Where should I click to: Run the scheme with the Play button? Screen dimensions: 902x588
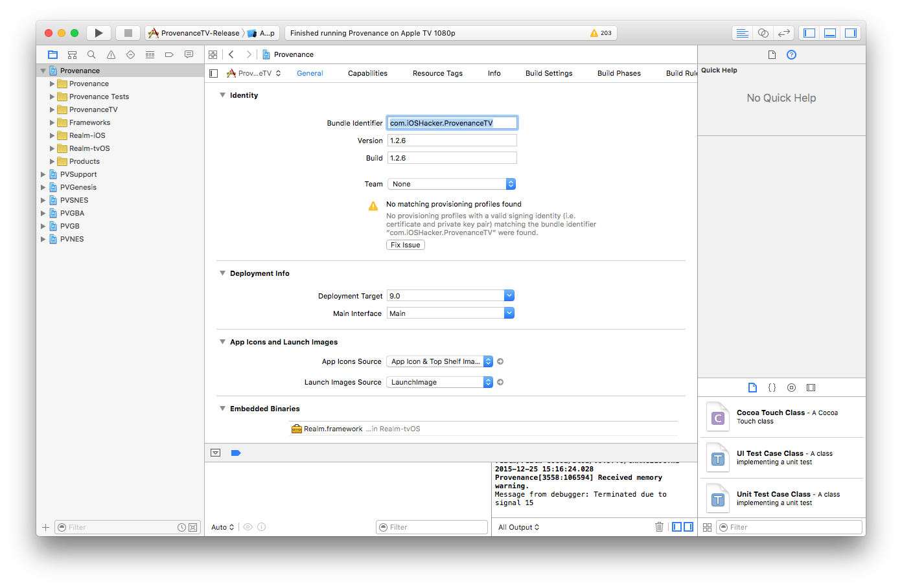[98, 33]
